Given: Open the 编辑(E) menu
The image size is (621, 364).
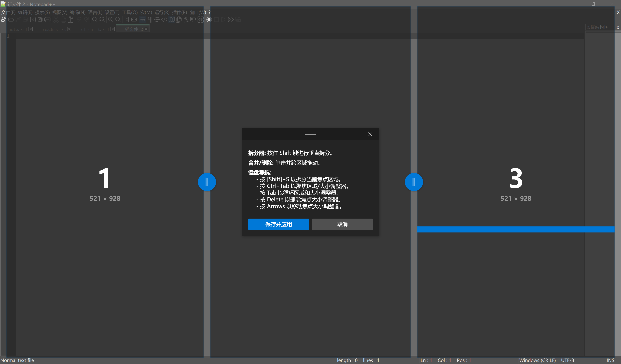Looking at the screenshot, I should [25, 12].
